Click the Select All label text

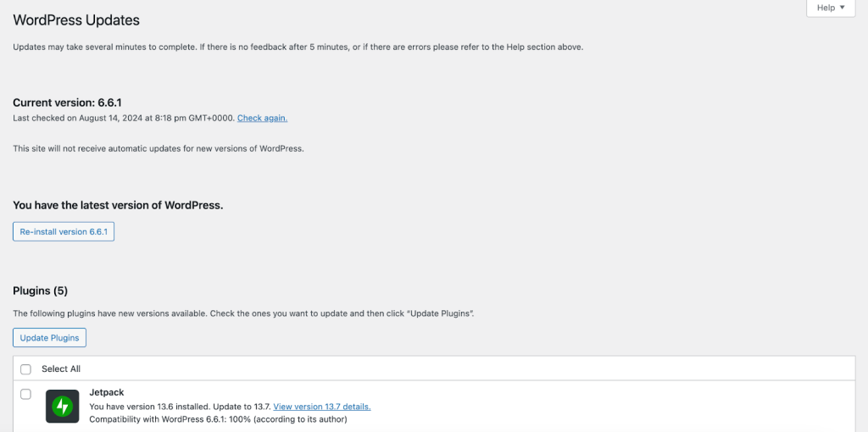61,369
